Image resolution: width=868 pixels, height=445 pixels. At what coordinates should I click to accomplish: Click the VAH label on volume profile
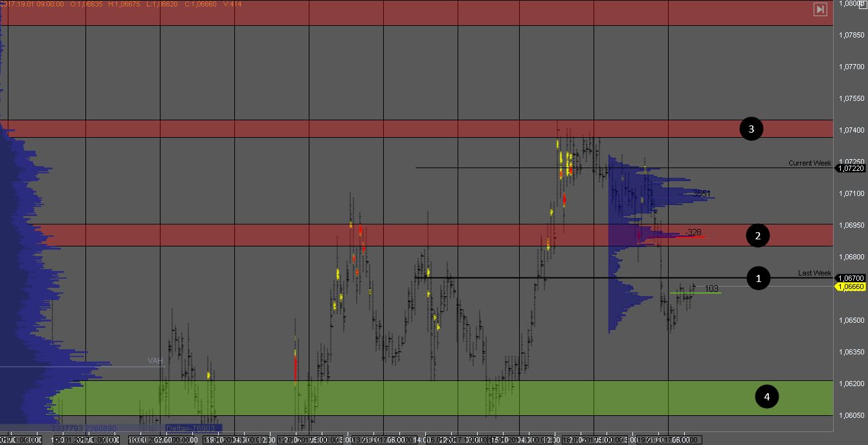click(154, 361)
